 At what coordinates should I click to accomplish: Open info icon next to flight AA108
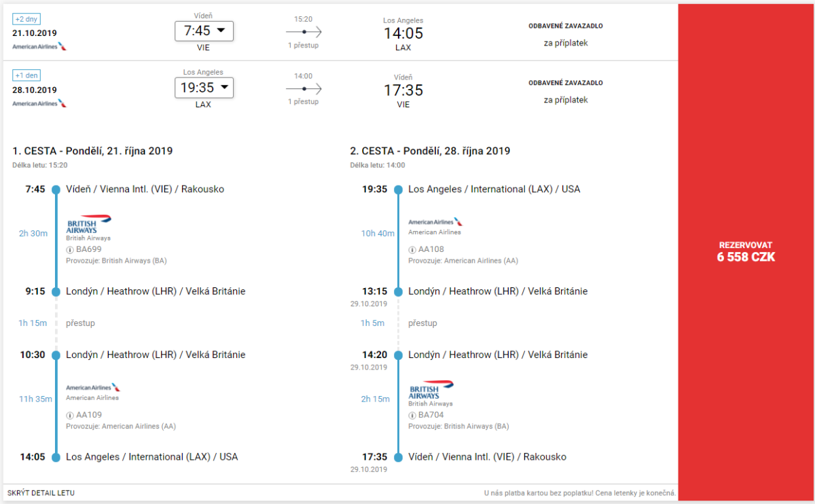pyautogui.click(x=412, y=249)
